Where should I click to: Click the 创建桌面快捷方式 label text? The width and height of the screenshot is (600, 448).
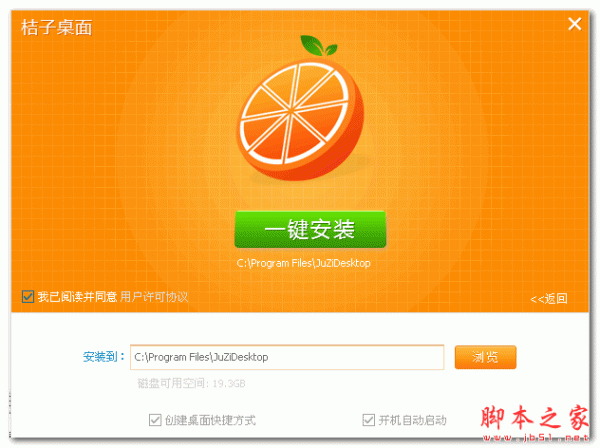pyautogui.click(x=210, y=420)
